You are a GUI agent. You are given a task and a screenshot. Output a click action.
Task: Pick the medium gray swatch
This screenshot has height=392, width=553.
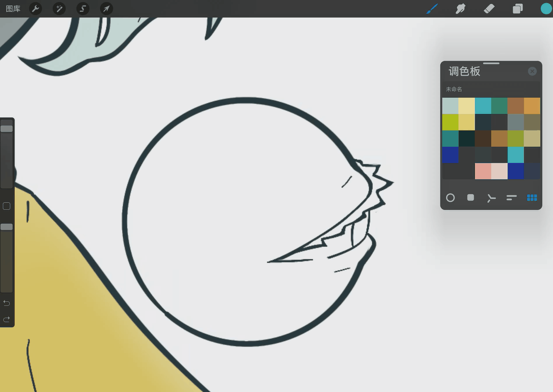pyautogui.click(x=516, y=122)
